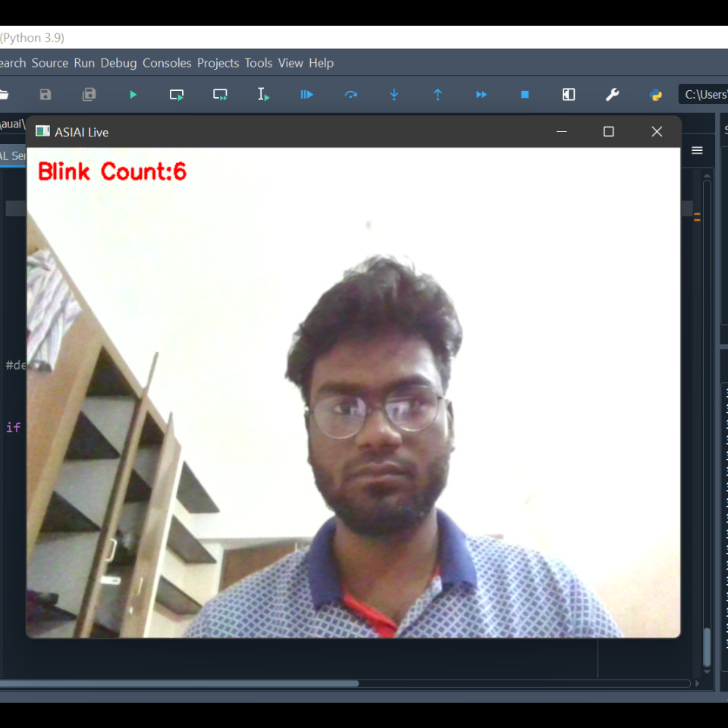
Task: Open the PYTHONPATH manager Python icon
Action: click(x=656, y=95)
